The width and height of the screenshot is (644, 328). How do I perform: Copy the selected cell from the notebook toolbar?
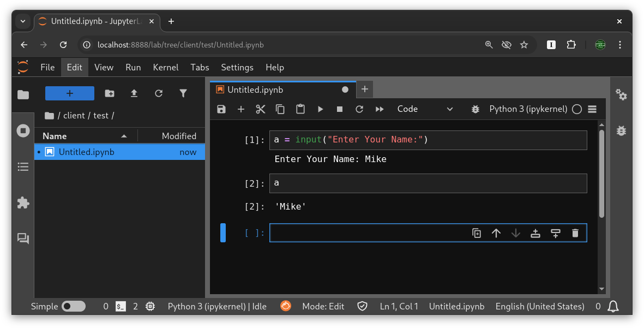[x=280, y=109]
